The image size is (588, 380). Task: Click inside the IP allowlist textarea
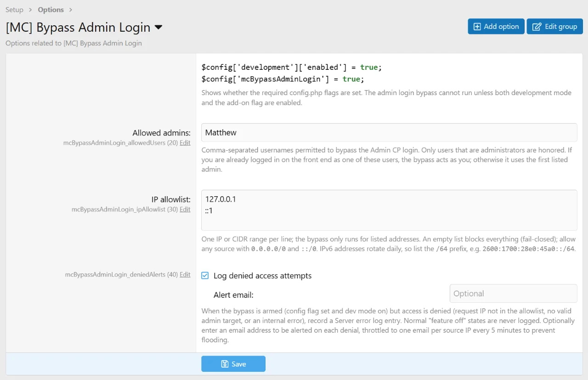point(389,210)
